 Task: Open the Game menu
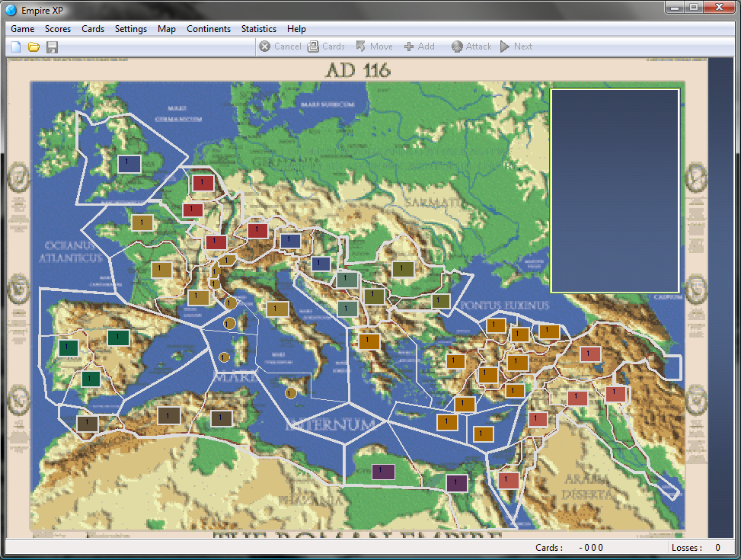pyautogui.click(x=22, y=29)
